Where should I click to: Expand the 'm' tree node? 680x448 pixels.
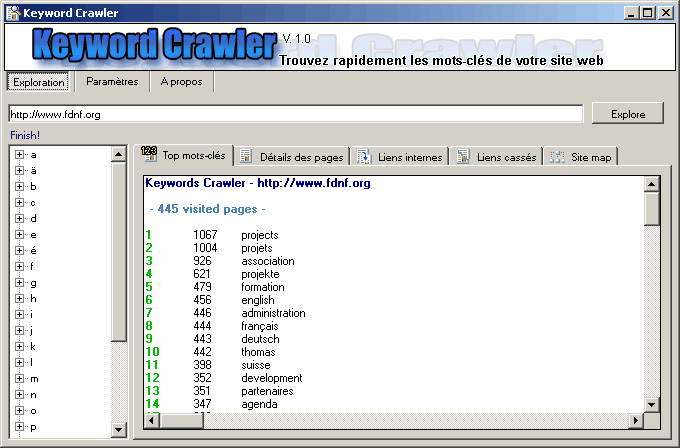(19, 379)
